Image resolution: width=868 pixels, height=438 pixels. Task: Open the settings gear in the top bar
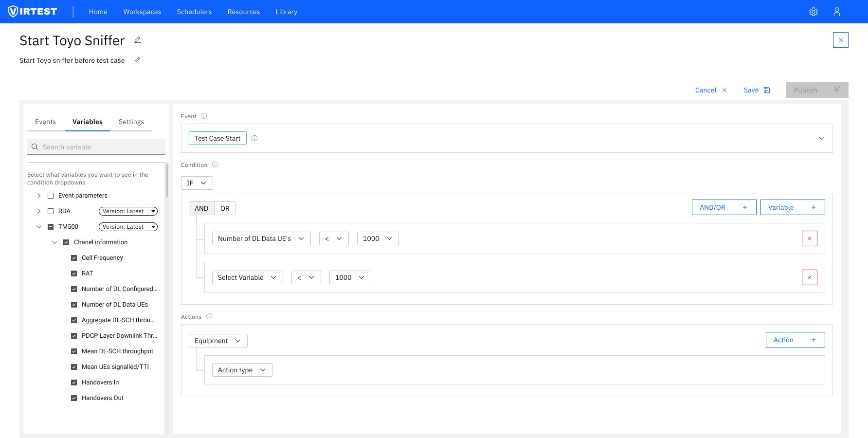813,11
